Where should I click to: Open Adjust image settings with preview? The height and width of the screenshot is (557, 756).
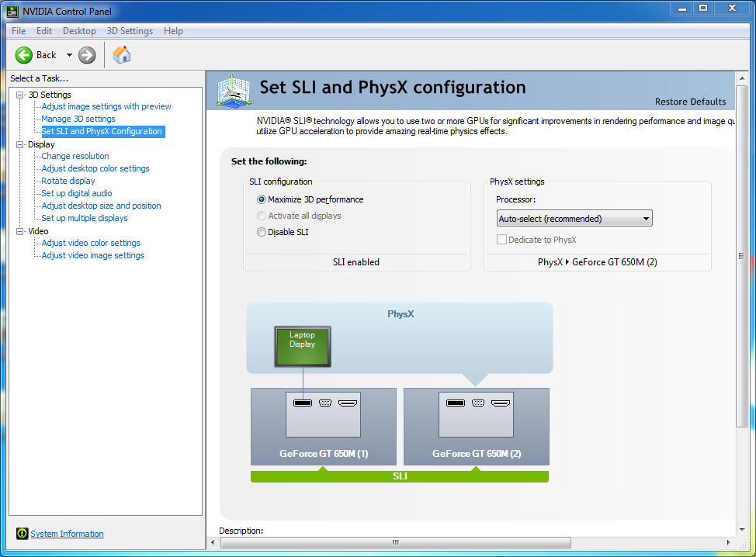coord(106,106)
